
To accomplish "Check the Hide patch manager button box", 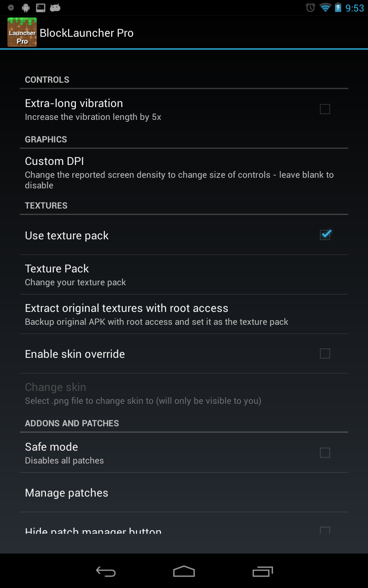I will [x=325, y=531].
